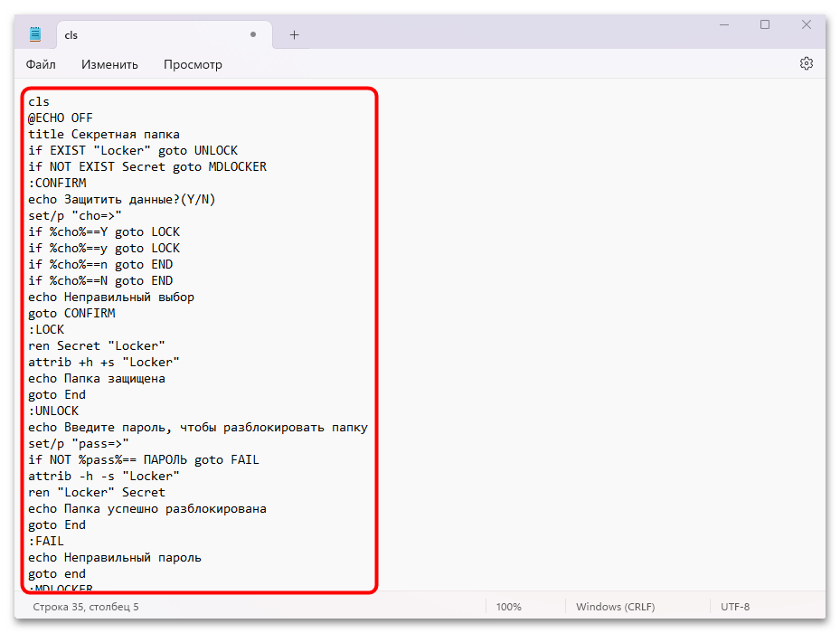Close the Notepad window
The height and width of the screenshot is (633, 840).
807,25
